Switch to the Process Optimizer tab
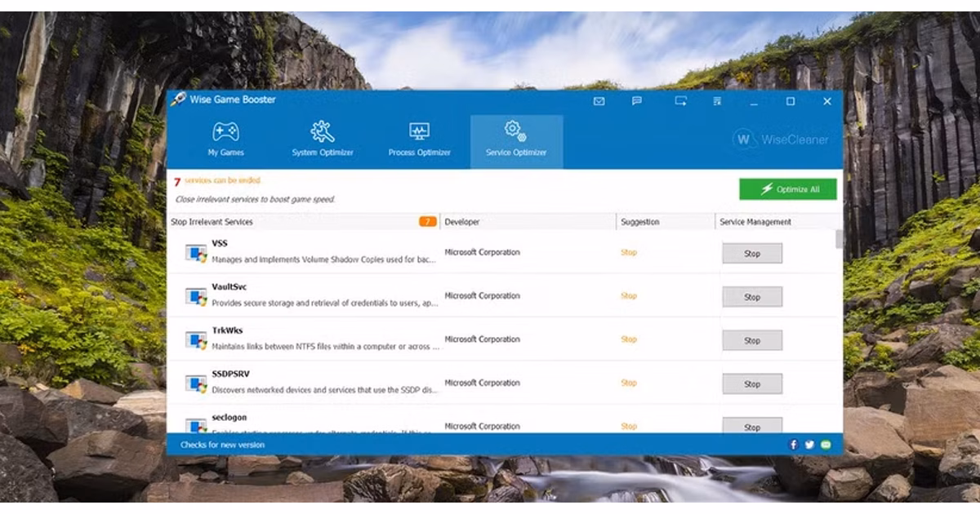Viewport: 980px width, 514px height. (x=419, y=140)
